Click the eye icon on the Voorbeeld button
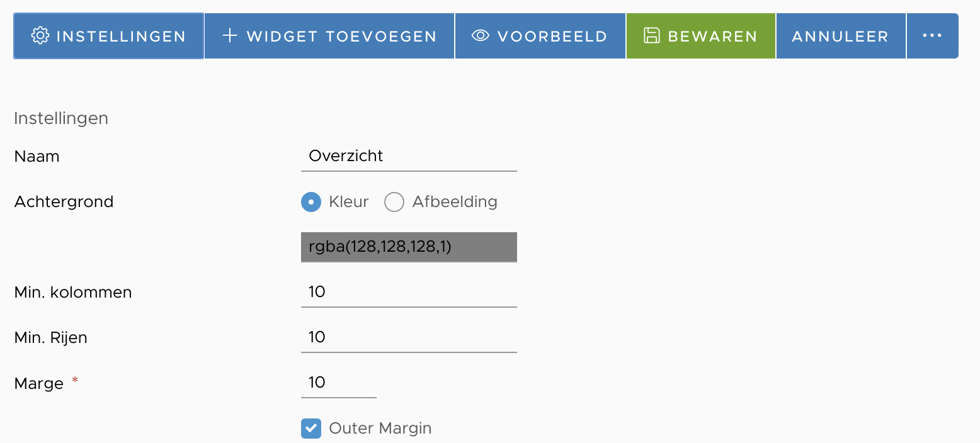The width and height of the screenshot is (980, 443). (481, 36)
